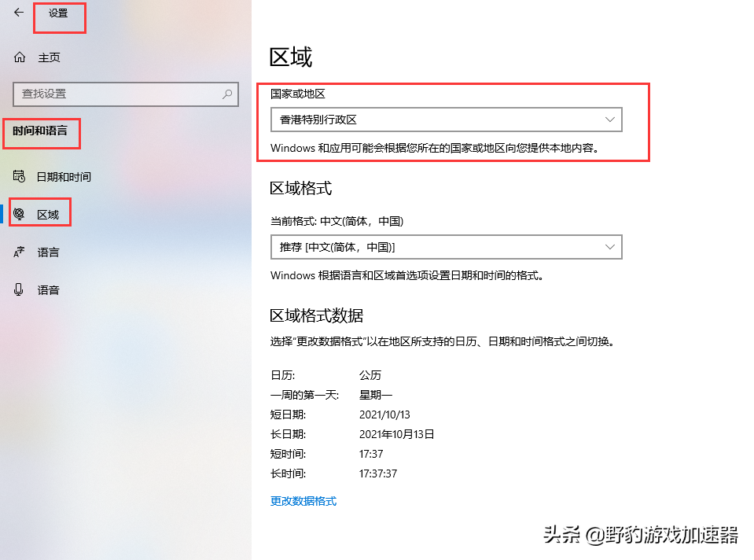Click 一周的第一天 label
Screen dimensions: 754x560
click(x=304, y=395)
